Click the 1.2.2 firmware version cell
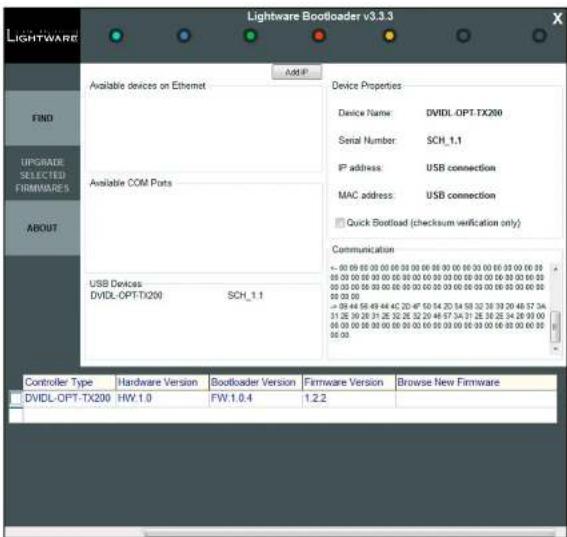Screen dimensions: 567x537 click(x=349, y=399)
